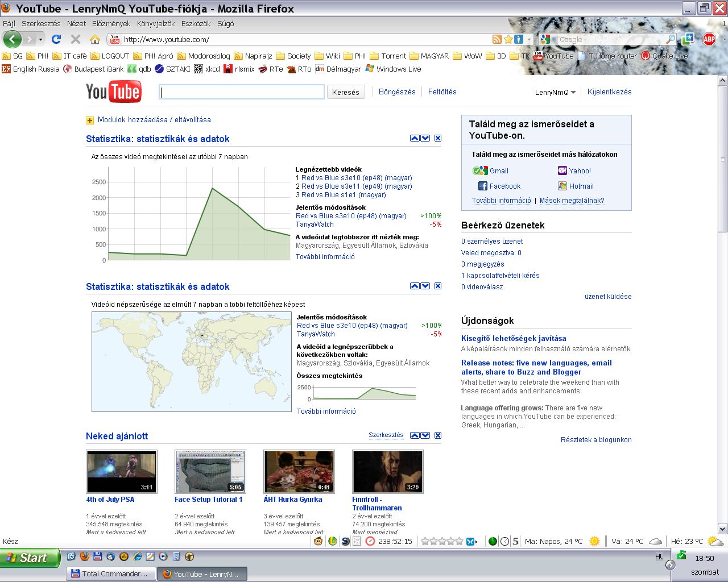Open Modulok hozzáadása / eltávolítása link
Image resolution: width=728 pixels, height=582 pixels.
pos(154,120)
